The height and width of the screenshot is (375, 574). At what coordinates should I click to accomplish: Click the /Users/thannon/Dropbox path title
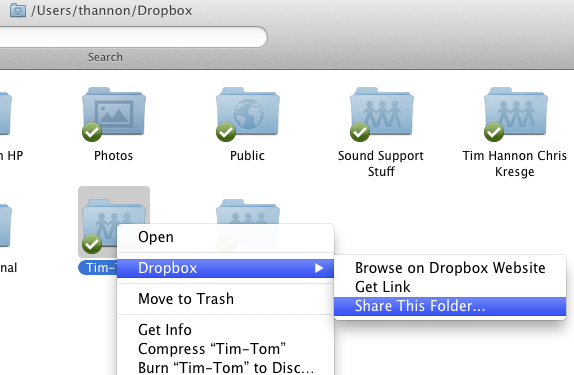point(112,11)
